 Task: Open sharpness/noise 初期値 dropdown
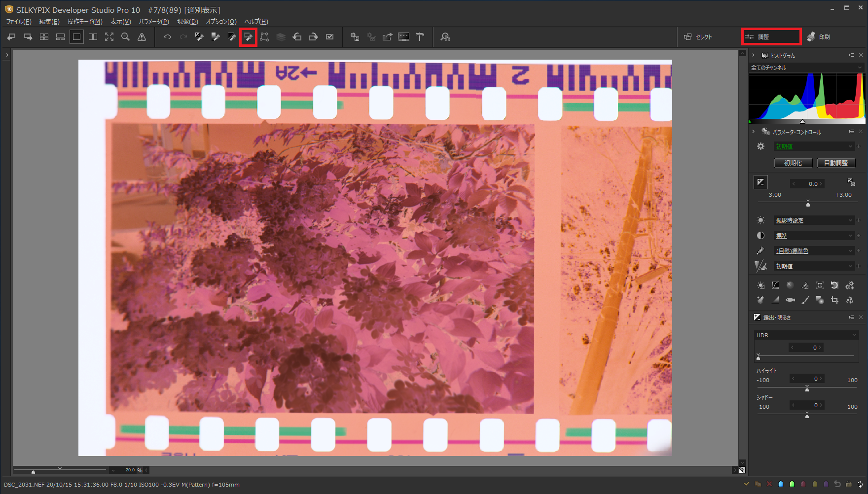(x=814, y=266)
